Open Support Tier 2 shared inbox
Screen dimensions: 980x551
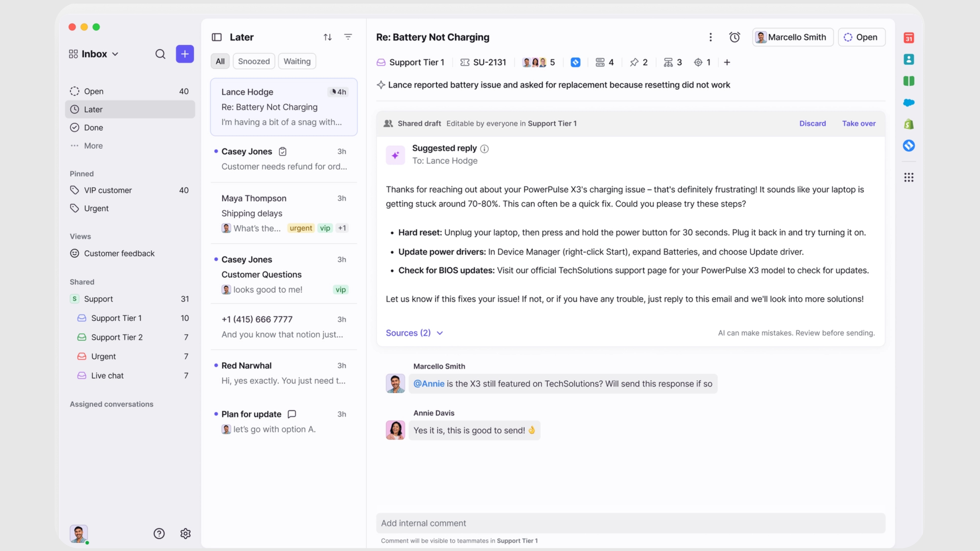point(130,337)
